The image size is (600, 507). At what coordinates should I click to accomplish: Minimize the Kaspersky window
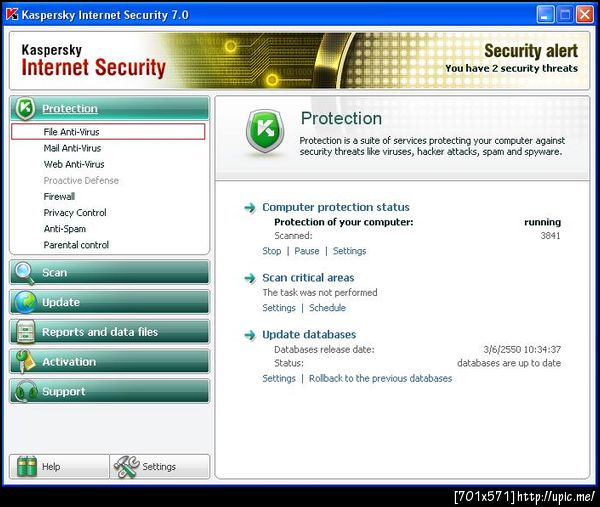(x=545, y=15)
